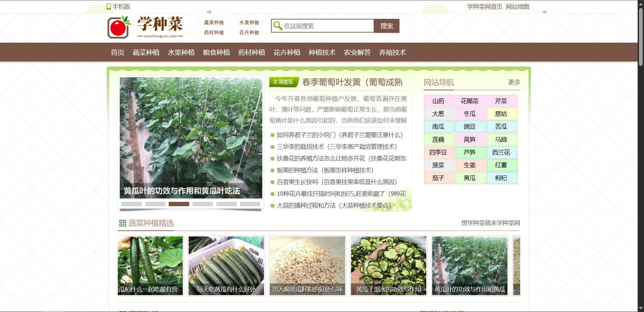Click the page vertical scrollbar thumb
Viewport: 644px width, 312px height.
[x=641, y=36]
